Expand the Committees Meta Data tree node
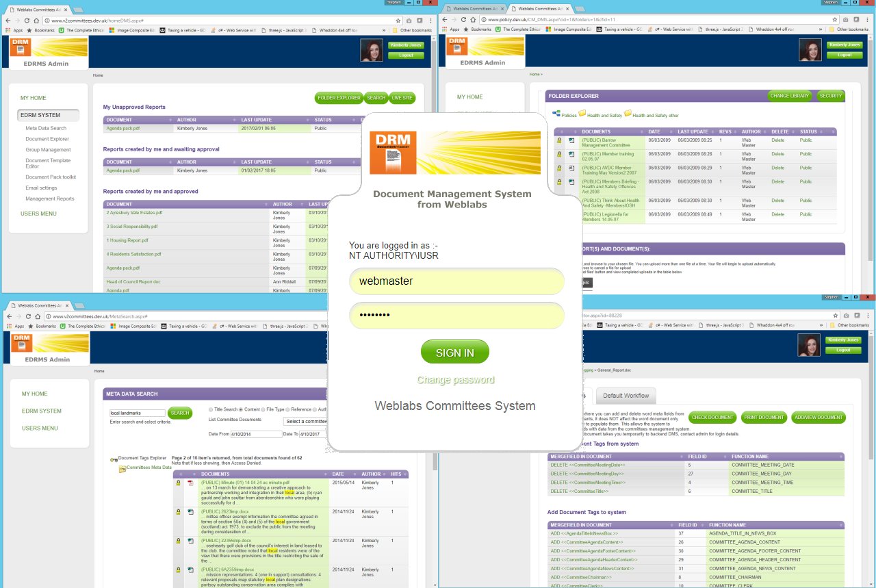 (122, 468)
